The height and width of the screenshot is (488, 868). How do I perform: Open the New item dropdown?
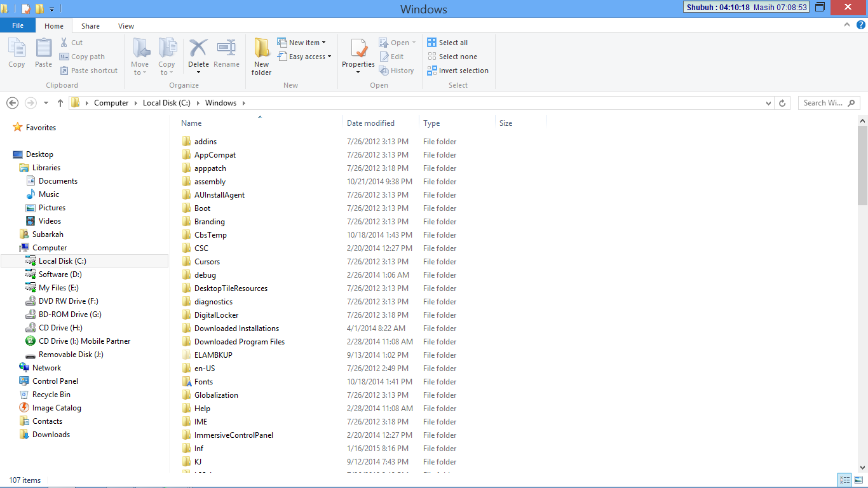point(301,43)
